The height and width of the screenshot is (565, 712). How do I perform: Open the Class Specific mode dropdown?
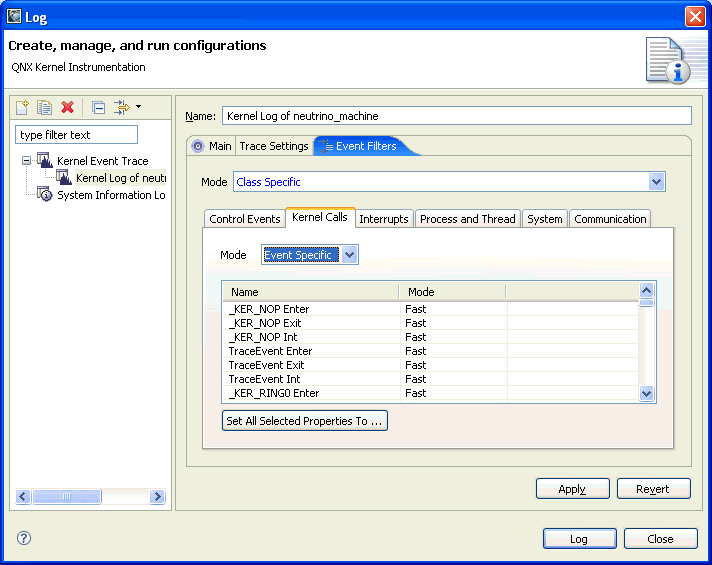pos(656,182)
